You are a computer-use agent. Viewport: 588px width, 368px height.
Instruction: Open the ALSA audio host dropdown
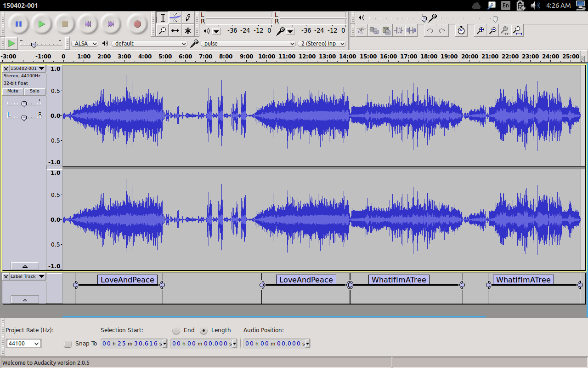point(85,43)
